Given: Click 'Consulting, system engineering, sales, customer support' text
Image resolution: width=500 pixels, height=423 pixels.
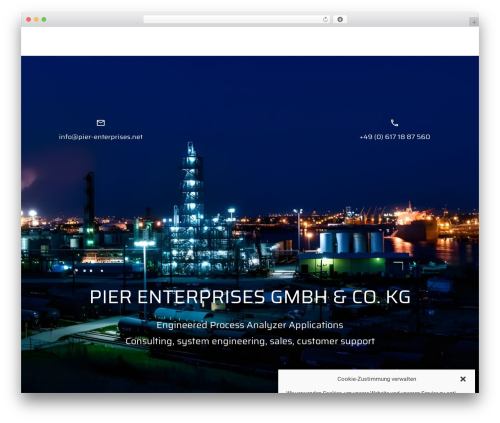Looking at the screenshot, I should 250,341.
